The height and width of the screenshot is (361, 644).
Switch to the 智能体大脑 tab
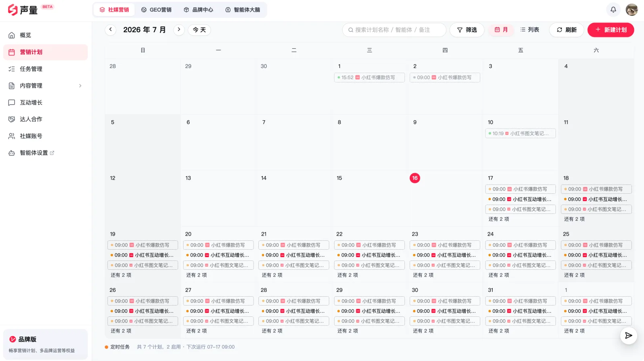[243, 10]
